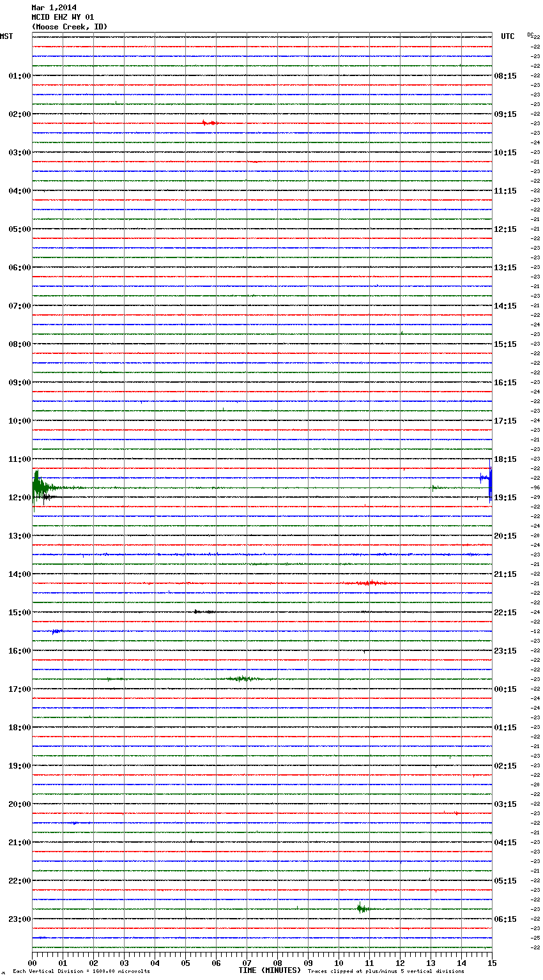Click the station name "(Moose Creek, ID)"
Image resolution: width=543 pixels, height=980 pixels.
tap(70, 27)
